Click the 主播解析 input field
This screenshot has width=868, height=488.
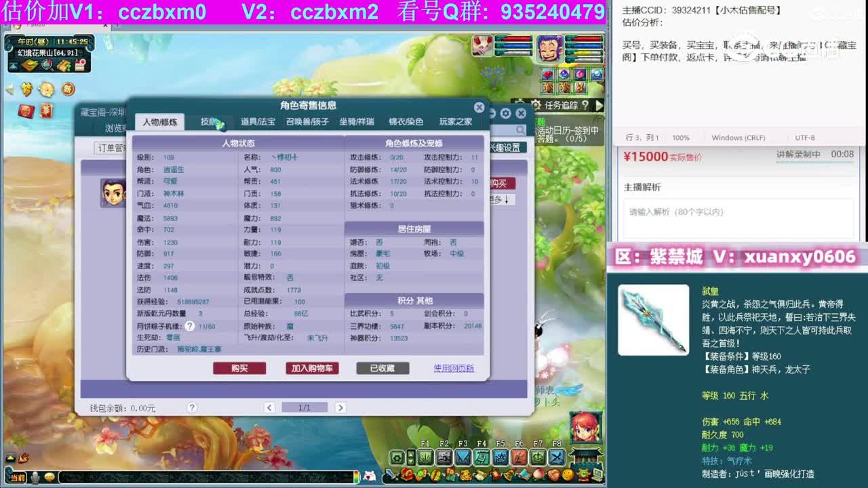(x=738, y=218)
